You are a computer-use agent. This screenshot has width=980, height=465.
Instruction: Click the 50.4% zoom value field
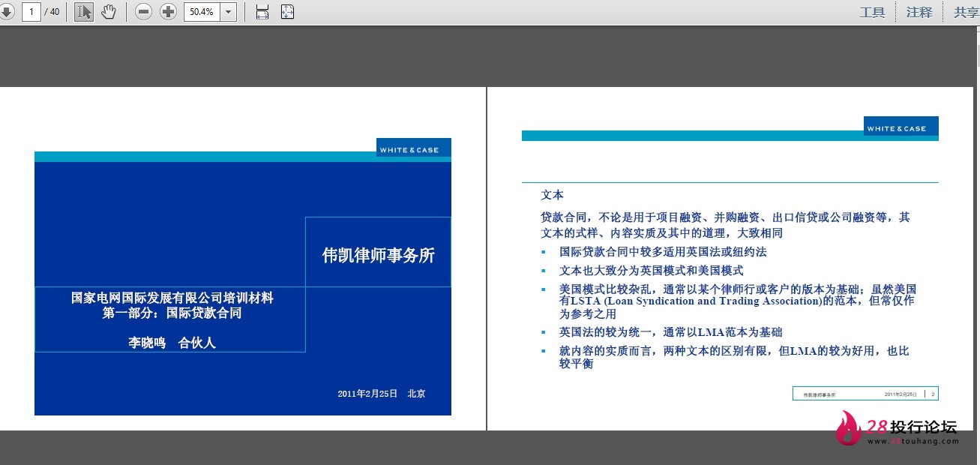[202, 12]
